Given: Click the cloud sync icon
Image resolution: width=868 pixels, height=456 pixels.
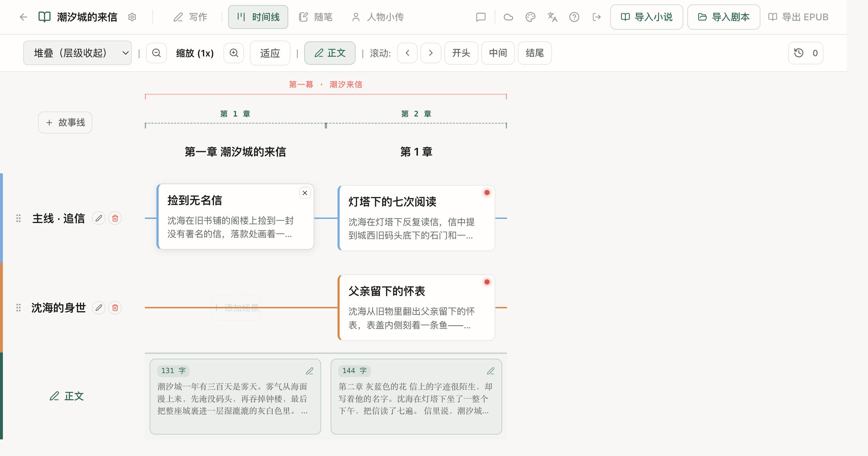Looking at the screenshot, I should [508, 17].
